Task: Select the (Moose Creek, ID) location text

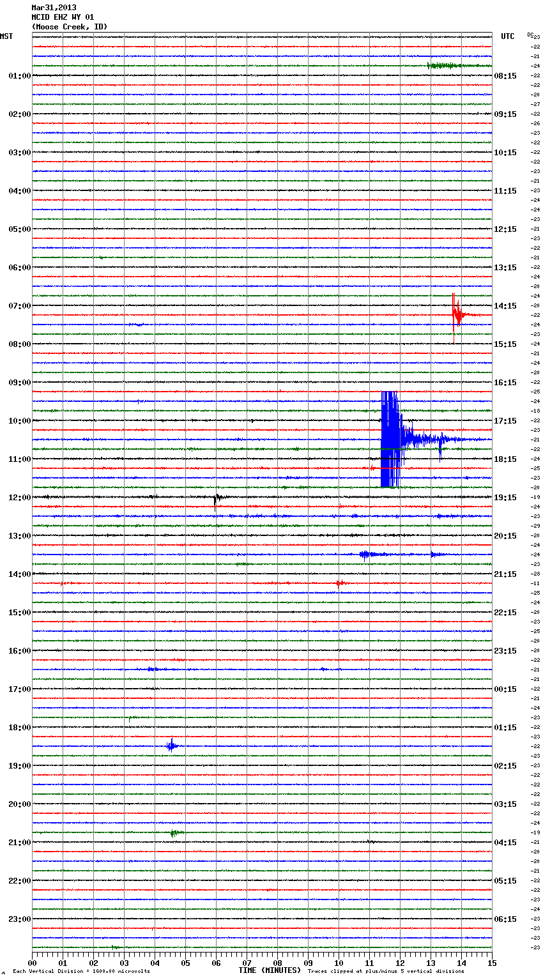Action: tap(69, 27)
